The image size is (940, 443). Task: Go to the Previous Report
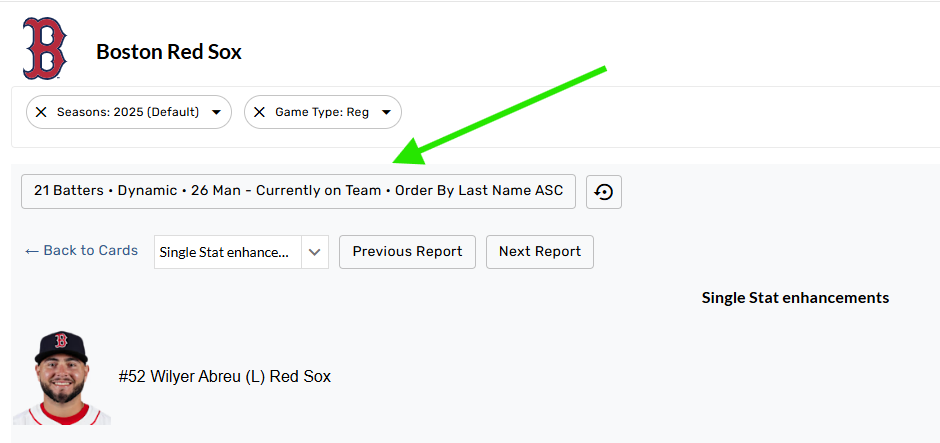(407, 252)
